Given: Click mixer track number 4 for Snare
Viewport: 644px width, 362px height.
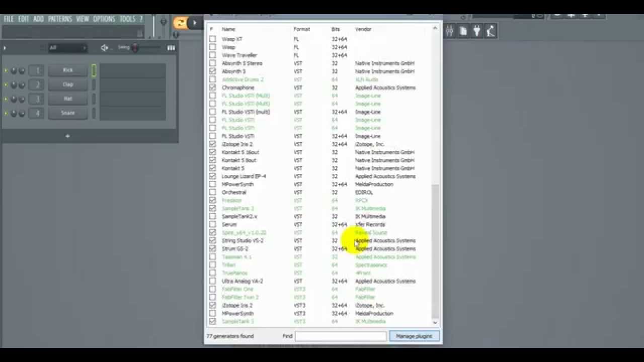Looking at the screenshot, I should 37,113.
